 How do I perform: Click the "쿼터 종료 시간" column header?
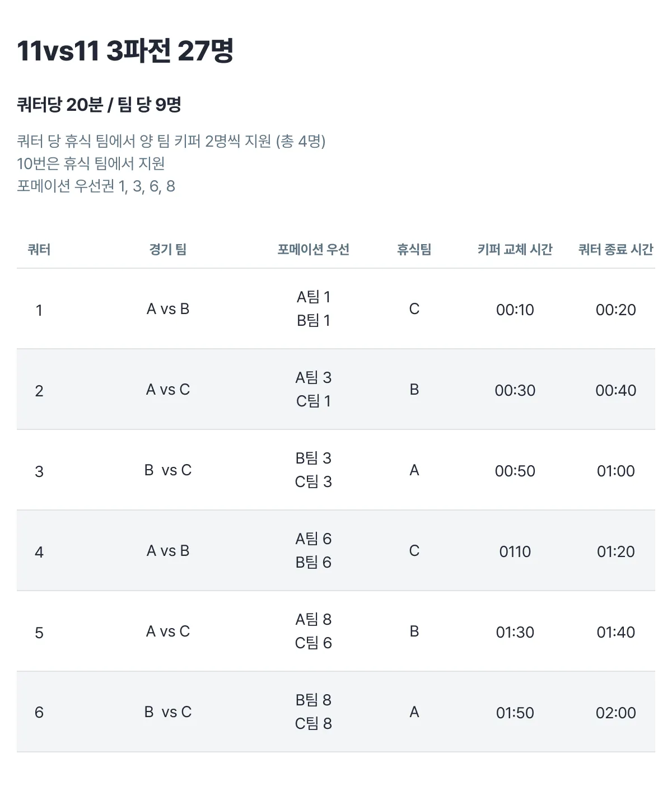615,249
